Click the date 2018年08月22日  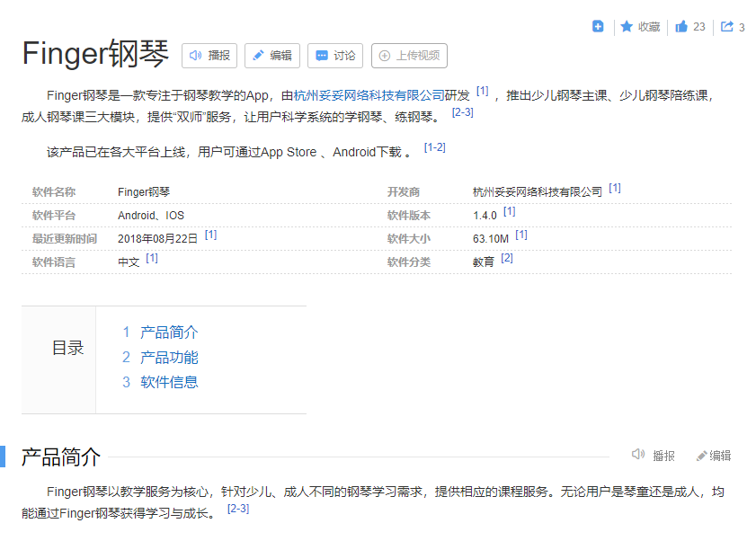157,239
